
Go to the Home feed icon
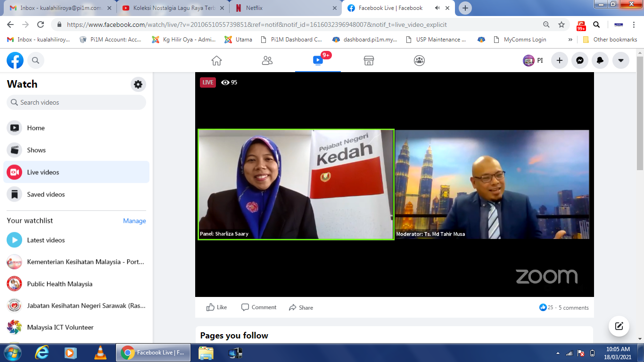[216, 60]
